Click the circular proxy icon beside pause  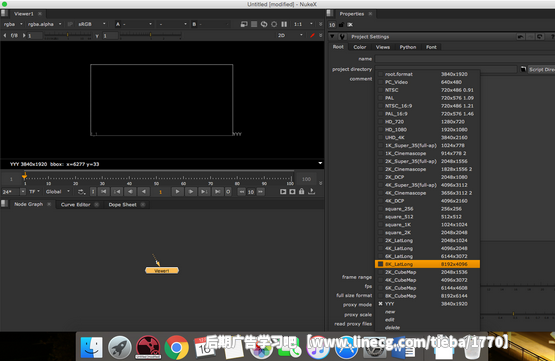274,24
